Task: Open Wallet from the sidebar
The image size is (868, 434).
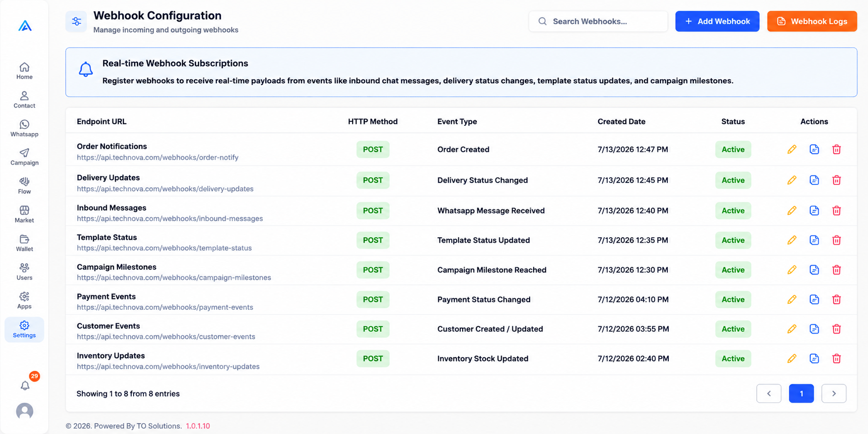Action: (24, 243)
